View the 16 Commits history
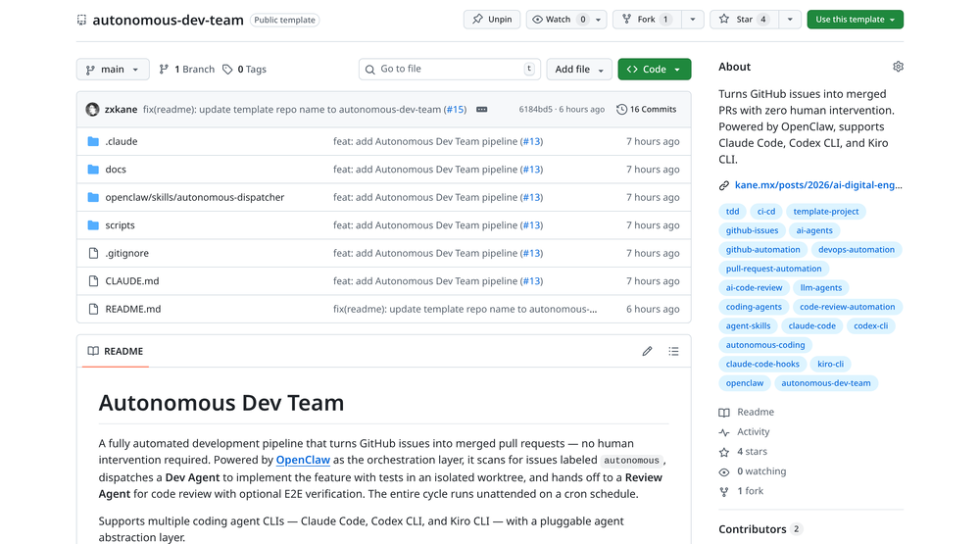This screenshot has height=544, width=980. pos(646,110)
